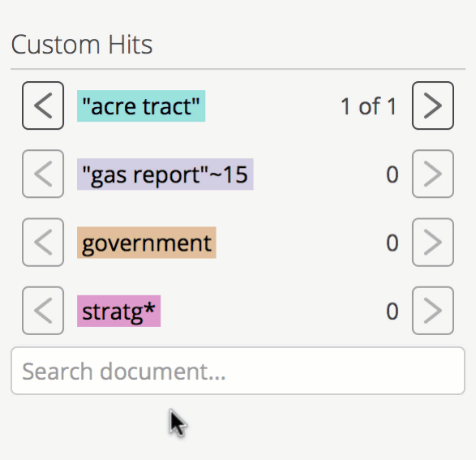Choose the orange government highlight term
Viewport: 476px width, 460px height.
147,243
